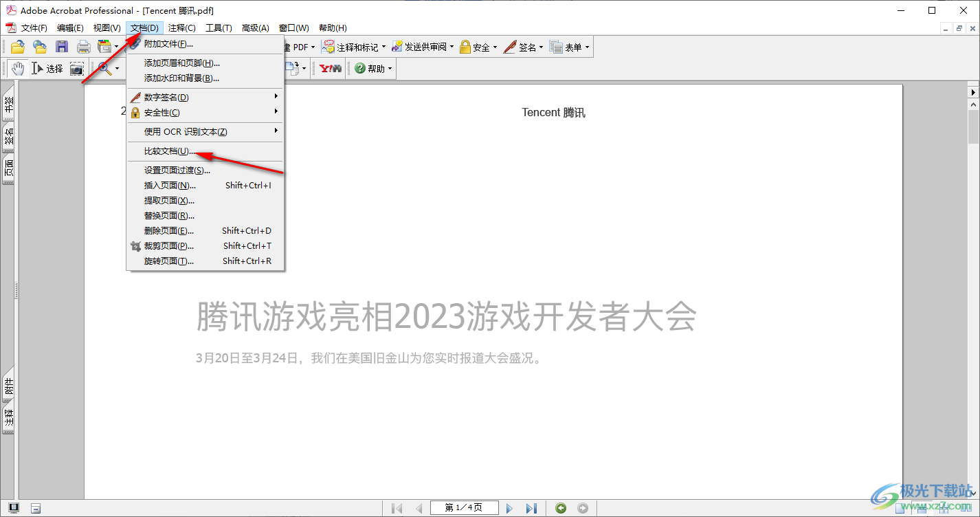Expand Send for Review dropdown arrow

(452, 47)
